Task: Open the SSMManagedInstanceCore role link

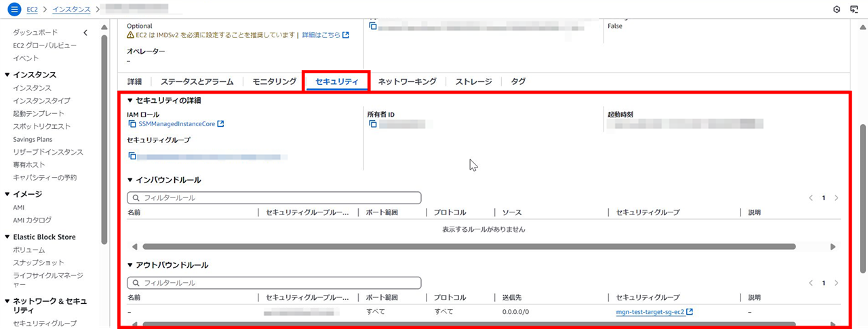Action: click(x=176, y=124)
